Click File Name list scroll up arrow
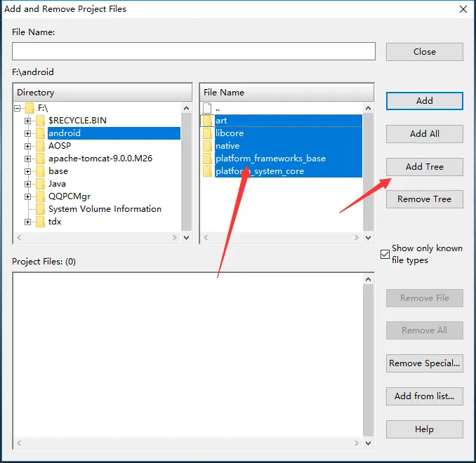 [x=368, y=108]
